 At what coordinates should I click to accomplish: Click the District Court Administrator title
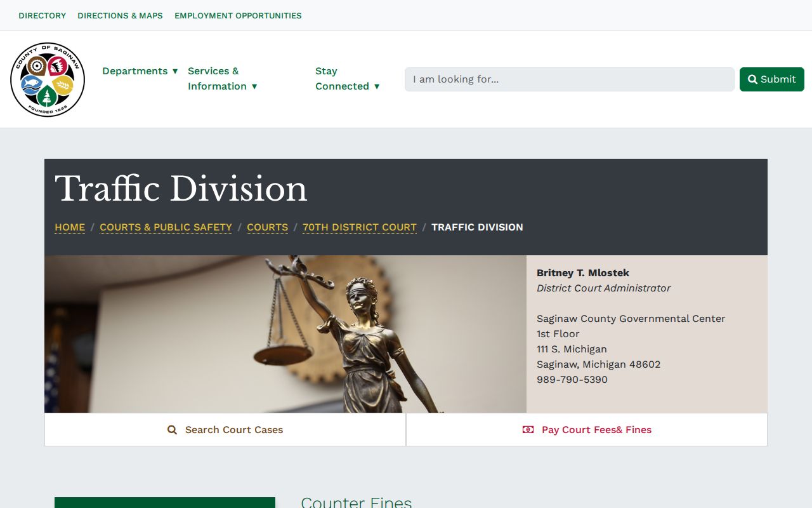pos(603,288)
